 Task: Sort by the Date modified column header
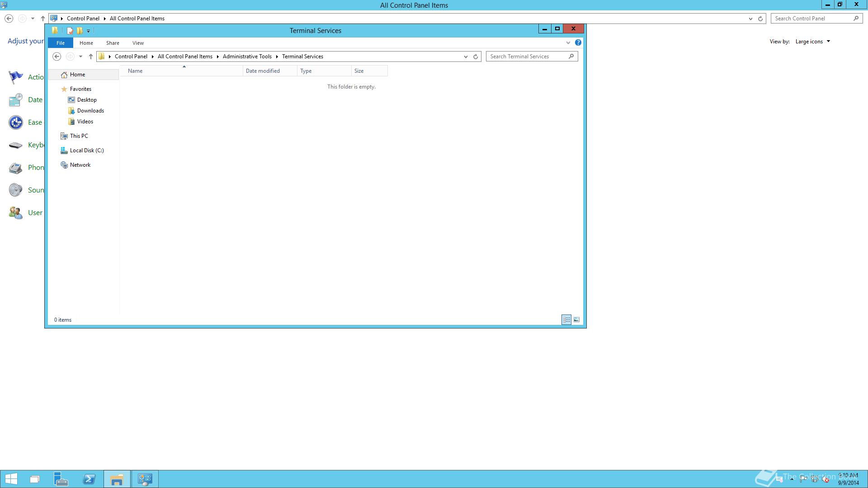(270, 71)
